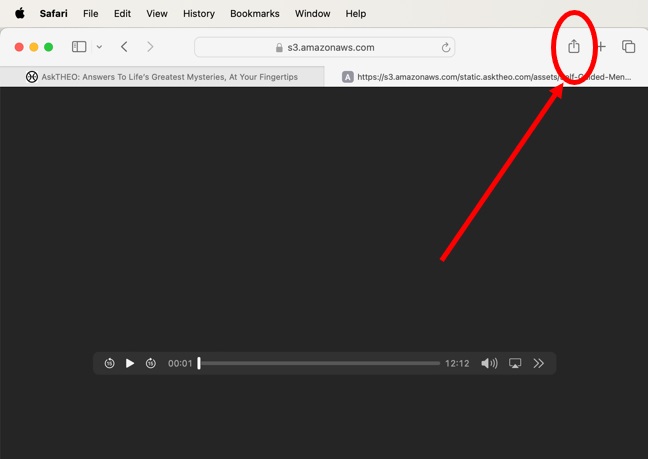Open a new tab with plus icon
The width and height of the screenshot is (649, 459).
(x=601, y=47)
